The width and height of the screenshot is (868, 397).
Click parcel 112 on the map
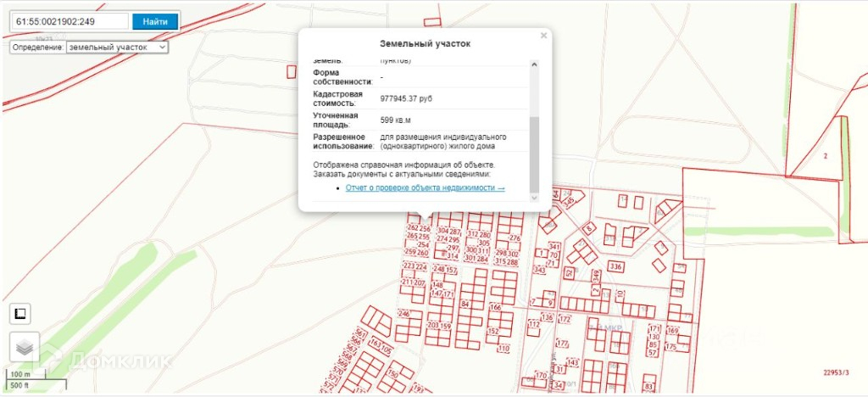point(533,324)
